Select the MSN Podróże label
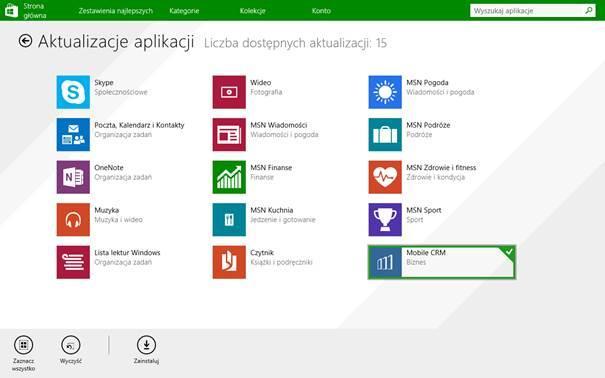Screen dimensions: 605x378 click(x=428, y=125)
